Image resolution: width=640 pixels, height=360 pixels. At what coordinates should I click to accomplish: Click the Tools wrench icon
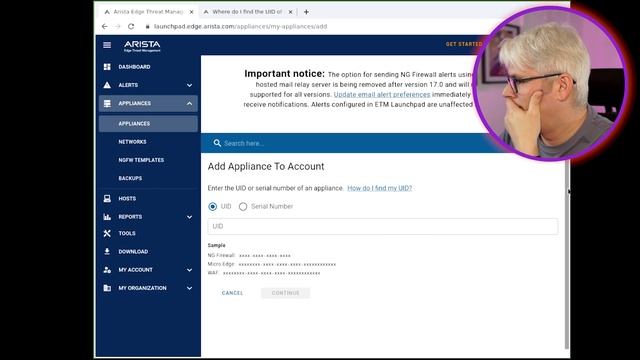coord(107,233)
